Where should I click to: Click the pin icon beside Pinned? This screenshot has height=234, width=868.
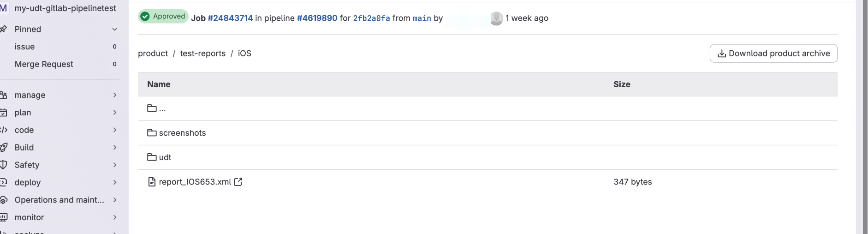click(x=4, y=29)
